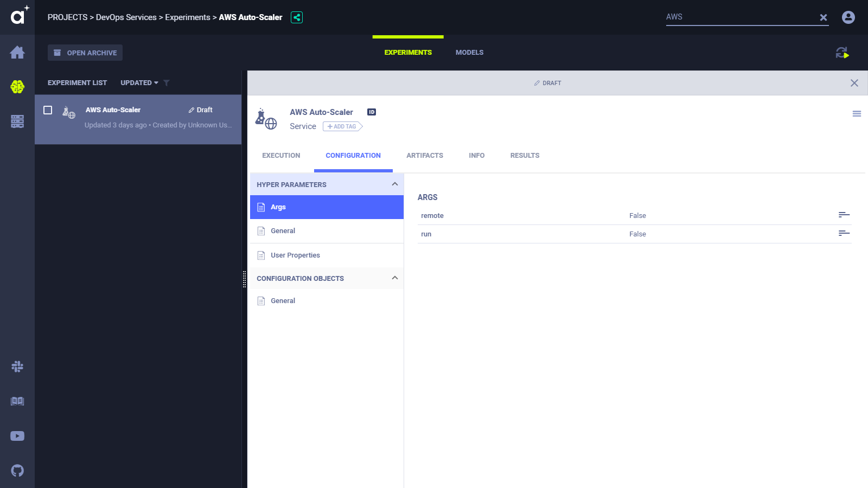Toggle auto-refresh icon at top right
This screenshot has width=868, height=488.
[x=842, y=53]
